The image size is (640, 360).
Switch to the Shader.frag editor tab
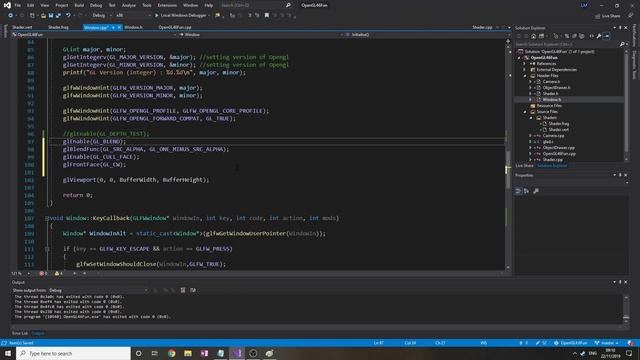[58, 27]
